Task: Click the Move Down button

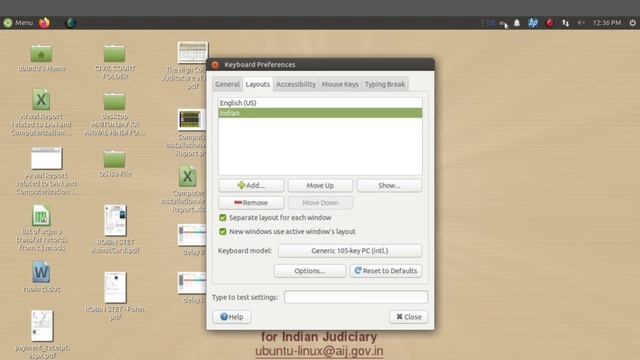Action: coord(320,202)
